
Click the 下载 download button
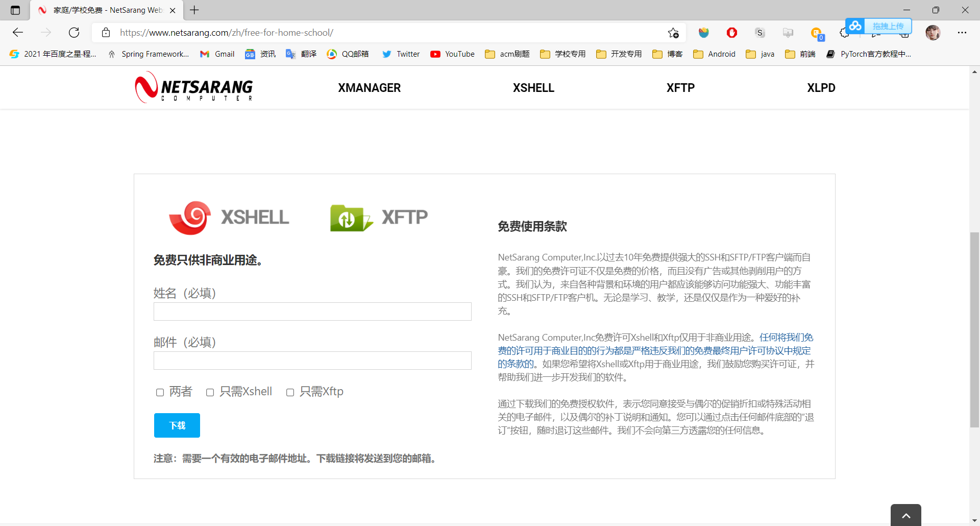(x=177, y=425)
